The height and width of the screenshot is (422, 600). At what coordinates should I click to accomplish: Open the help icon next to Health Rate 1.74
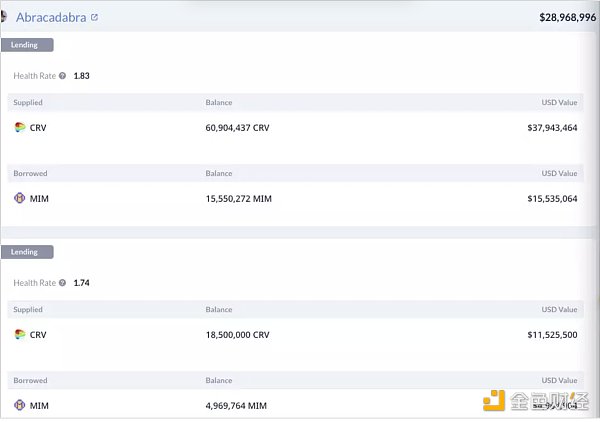point(62,283)
